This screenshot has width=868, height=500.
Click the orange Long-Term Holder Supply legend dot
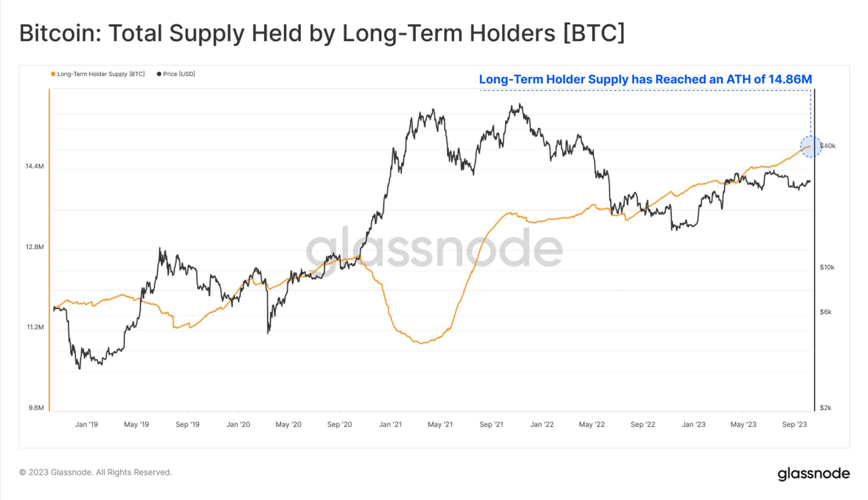coord(53,74)
